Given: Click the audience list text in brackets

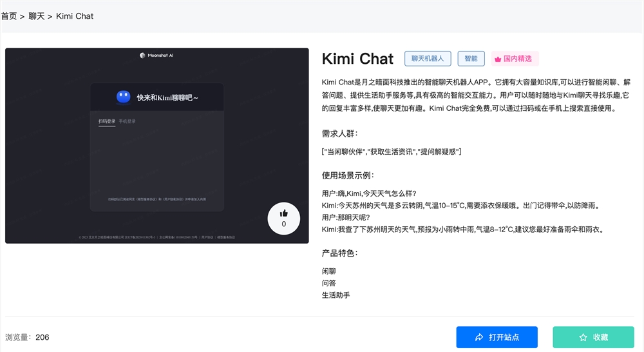Looking at the screenshot, I should 392,152.
